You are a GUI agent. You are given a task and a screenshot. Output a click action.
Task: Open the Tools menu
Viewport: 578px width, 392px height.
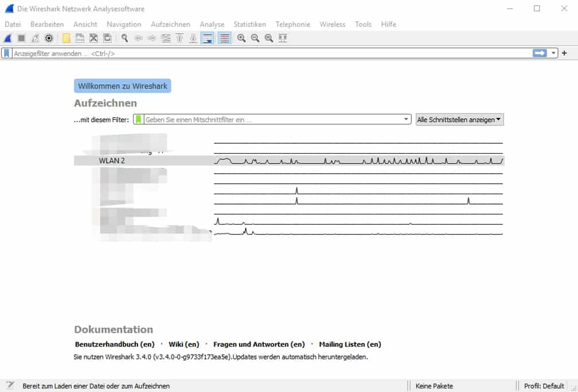coord(363,24)
